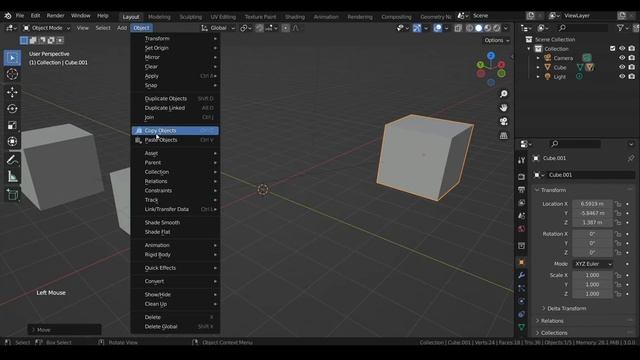Screen dimensions: 640x360
Task: Click the zoom view magnifier icon
Action: [x=504, y=94]
